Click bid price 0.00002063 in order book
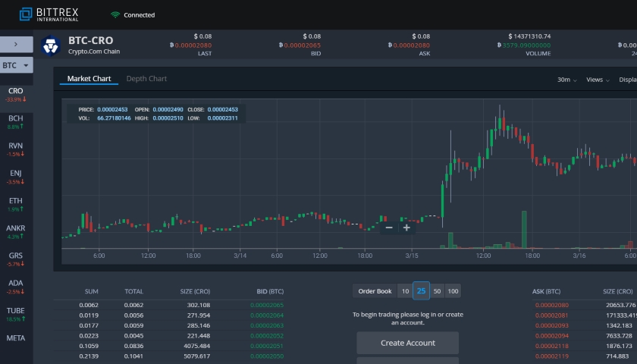 267,325
